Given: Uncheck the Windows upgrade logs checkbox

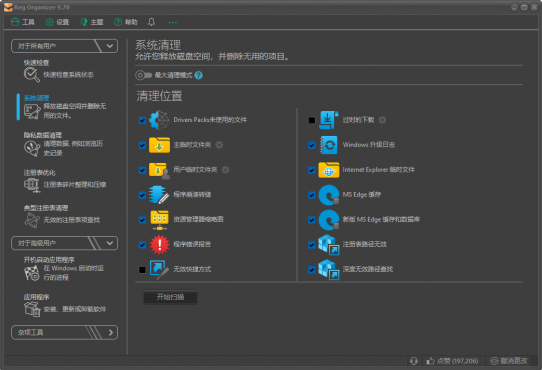Looking at the screenshot, I should 311,145.
